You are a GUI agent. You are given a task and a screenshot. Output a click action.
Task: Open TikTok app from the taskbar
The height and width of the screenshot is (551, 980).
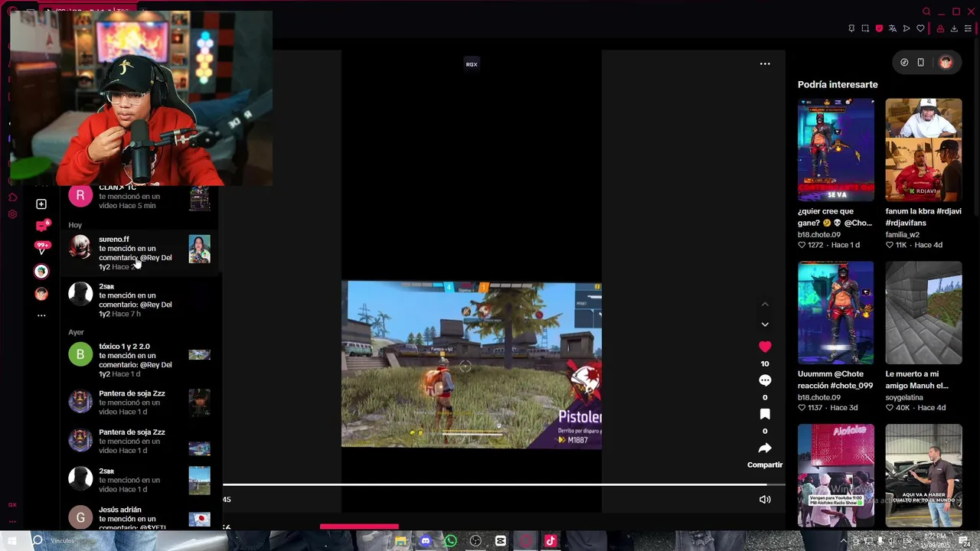point(550,541)
